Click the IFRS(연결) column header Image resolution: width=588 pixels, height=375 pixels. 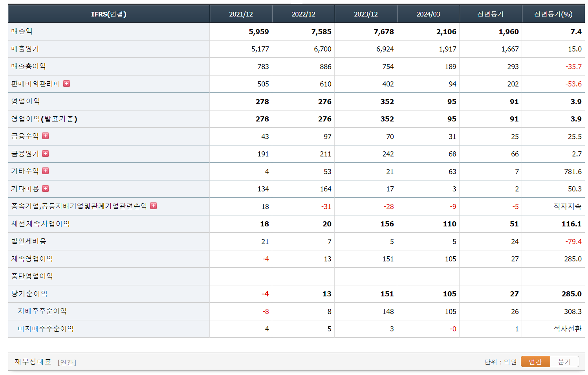point(109,14)
